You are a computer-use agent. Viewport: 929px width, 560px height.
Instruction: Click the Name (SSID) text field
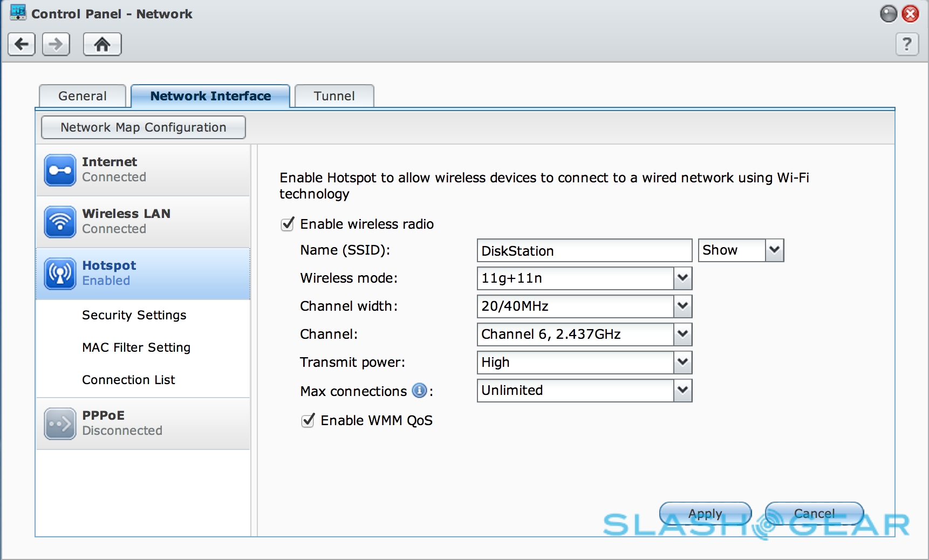[x=584, y=251]
